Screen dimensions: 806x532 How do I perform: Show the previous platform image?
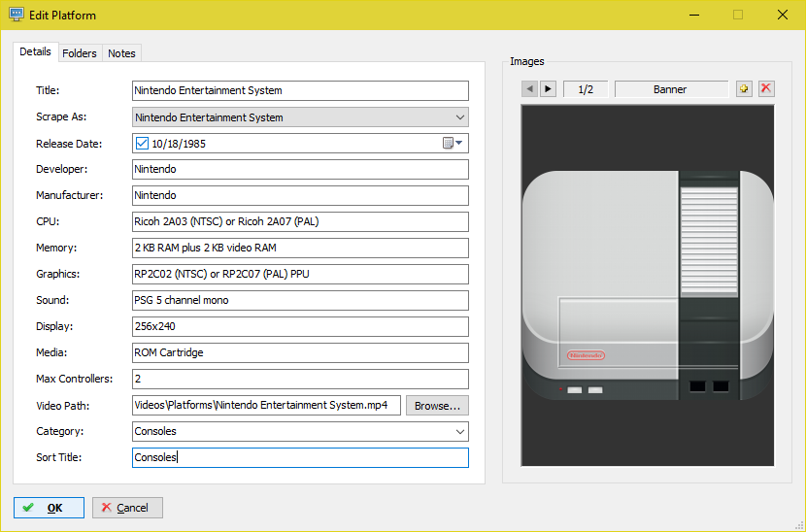point(529,89)
